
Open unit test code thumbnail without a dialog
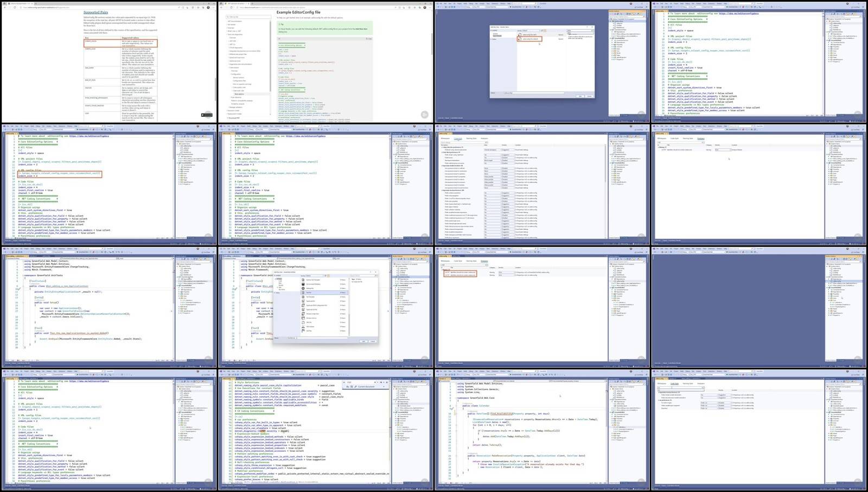108,307
